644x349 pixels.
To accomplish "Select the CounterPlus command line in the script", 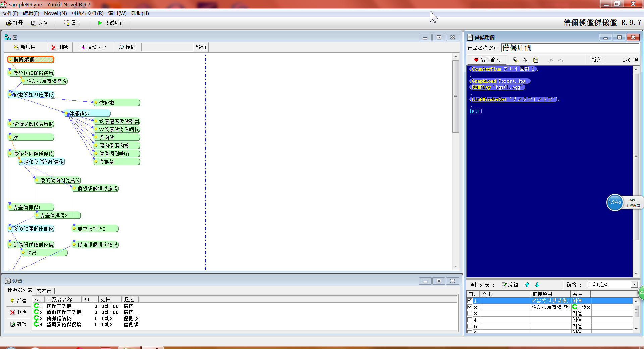I will (502, 69).
